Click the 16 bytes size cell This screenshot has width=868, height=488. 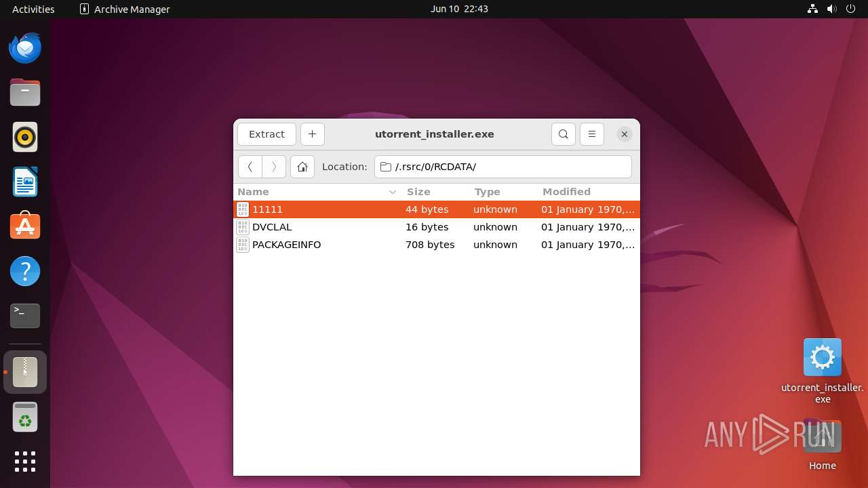(x=427, y=227)
